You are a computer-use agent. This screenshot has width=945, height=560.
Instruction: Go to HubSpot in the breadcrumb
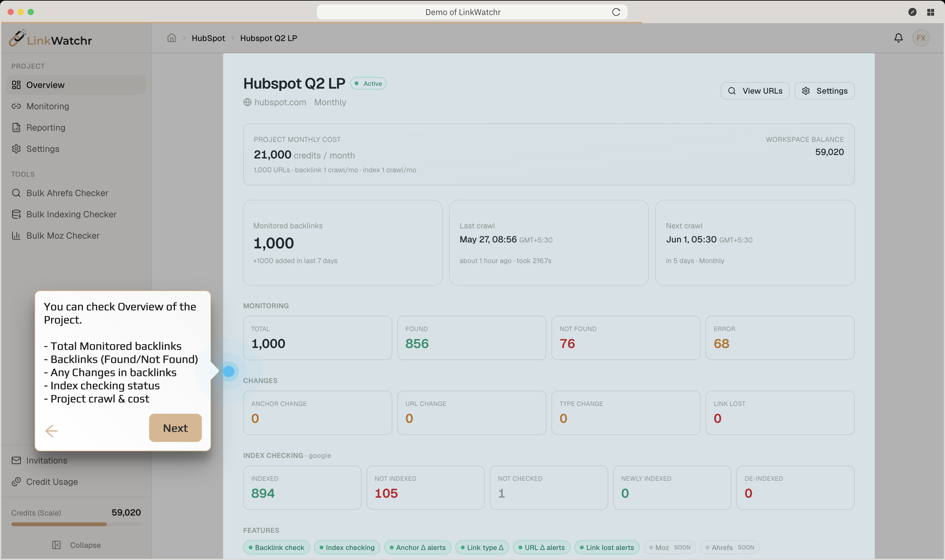point(208,38)
